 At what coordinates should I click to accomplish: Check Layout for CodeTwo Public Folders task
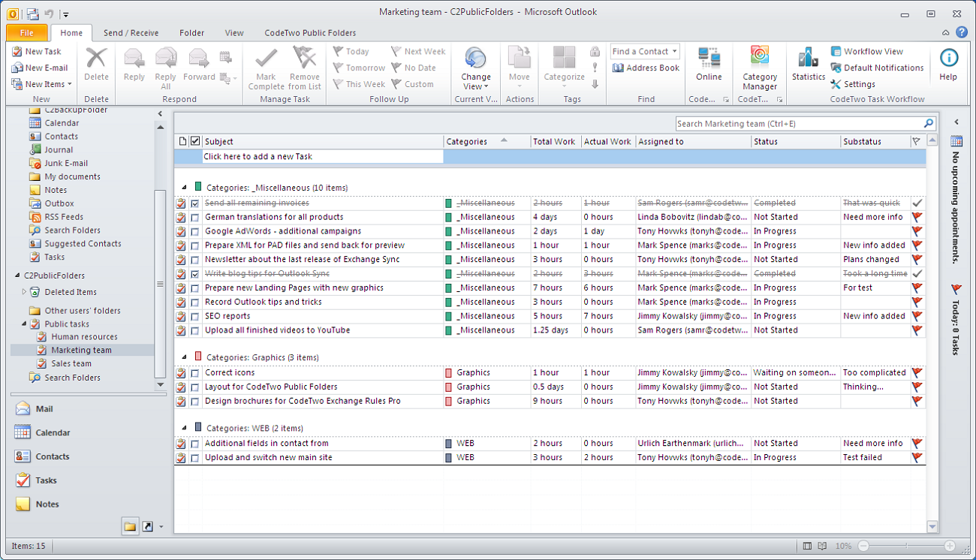coord(195,387)
